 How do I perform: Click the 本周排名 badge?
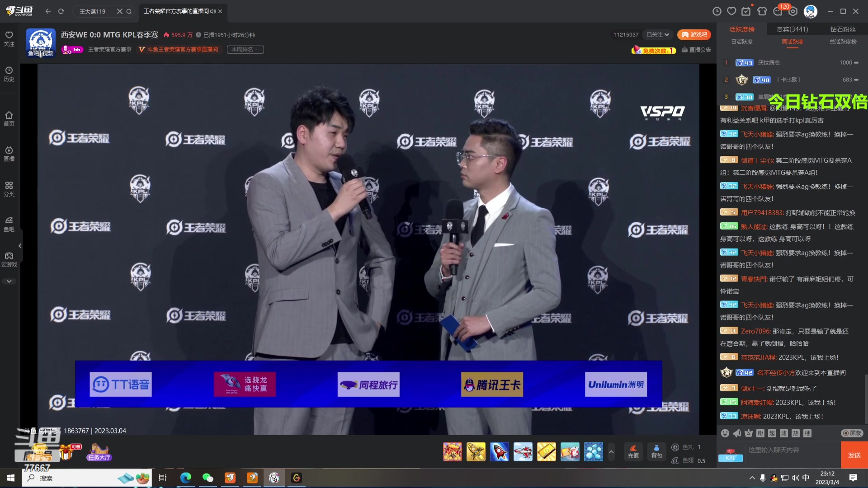pyautogui.click(x=245, y=49)
